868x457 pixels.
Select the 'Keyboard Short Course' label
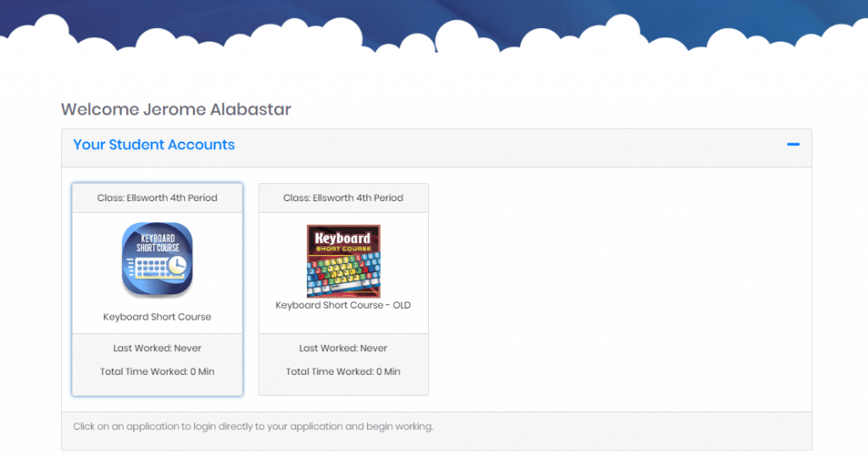click(x=157, y=317)
